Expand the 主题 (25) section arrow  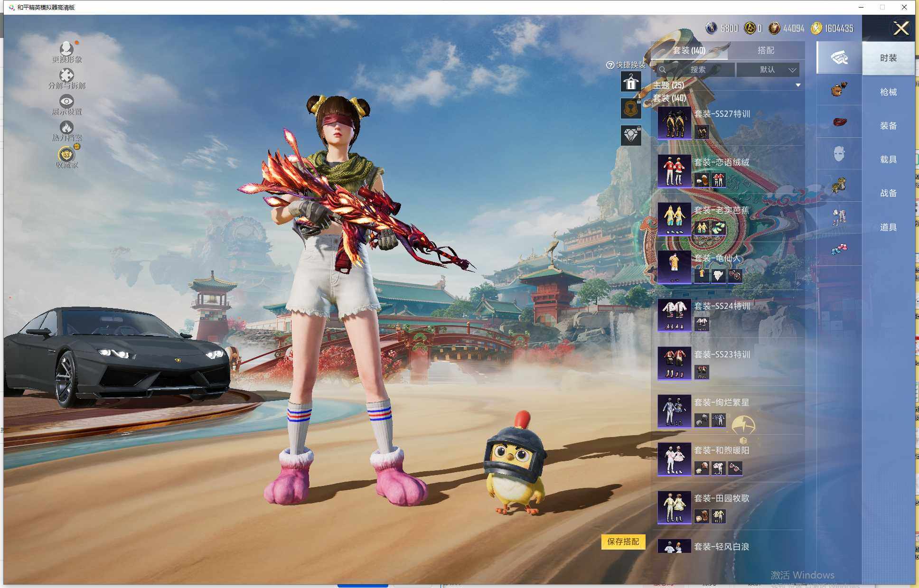(798, 85)
